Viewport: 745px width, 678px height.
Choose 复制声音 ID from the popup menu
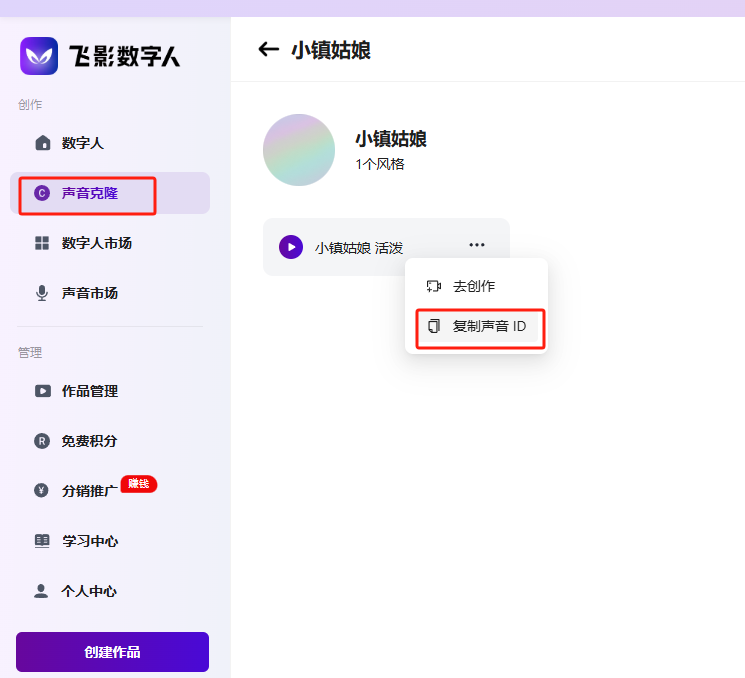[477, 326]
